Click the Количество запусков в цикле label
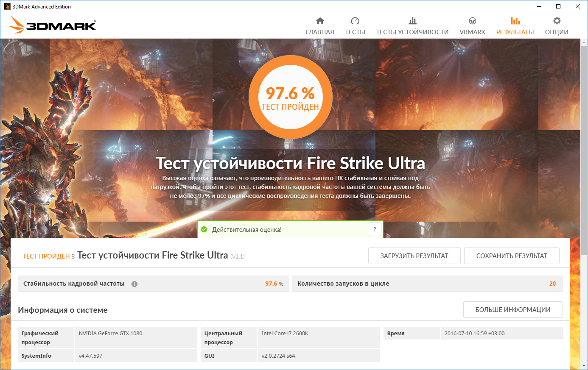The height and width of the screenshot is (370, 588). coord(343,284)
